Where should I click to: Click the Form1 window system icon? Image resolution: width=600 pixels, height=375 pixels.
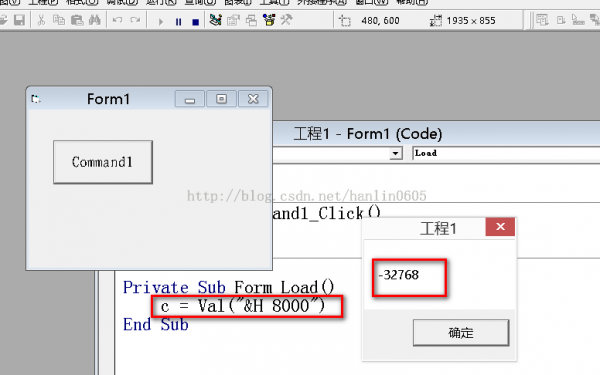(x=36, y=99)
